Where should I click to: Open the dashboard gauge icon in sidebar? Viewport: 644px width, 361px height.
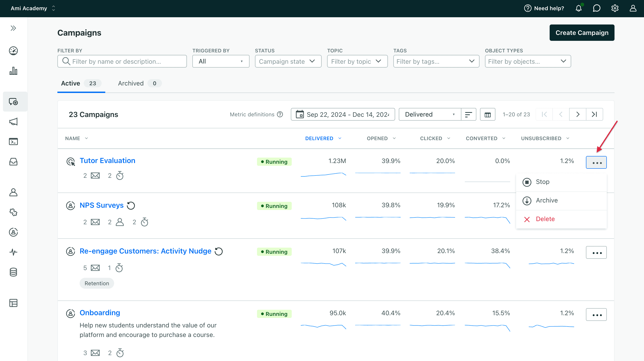click(x=14, y=51)
